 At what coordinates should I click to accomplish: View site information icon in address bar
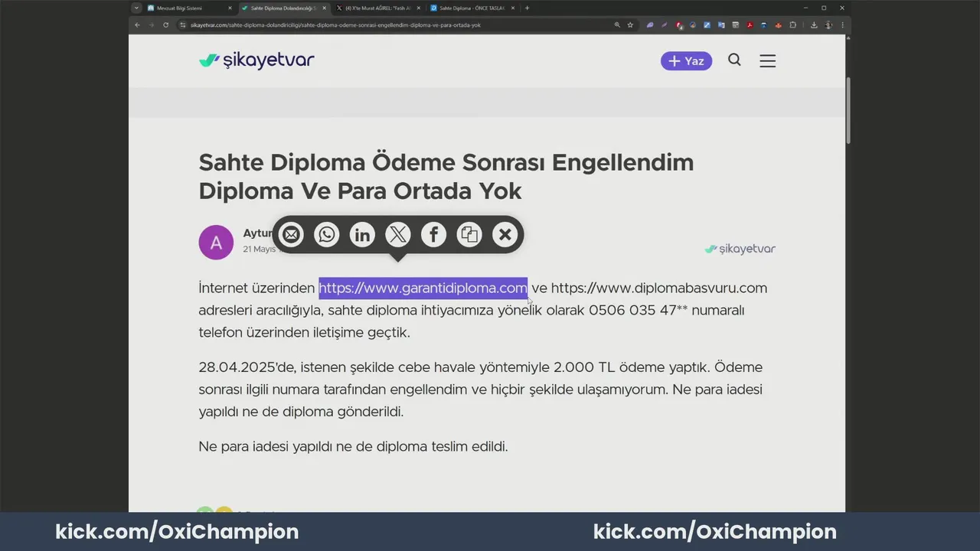click(183, 24)
